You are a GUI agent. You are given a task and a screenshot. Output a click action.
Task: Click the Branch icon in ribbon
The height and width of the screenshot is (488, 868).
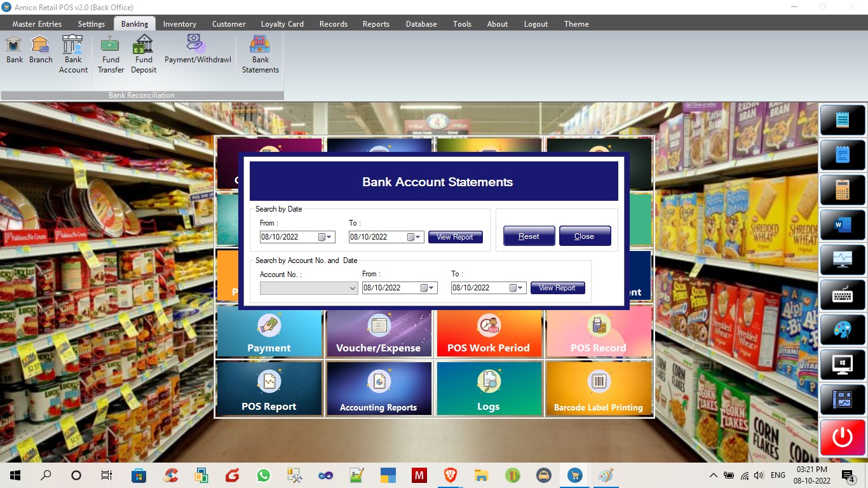(x=41, y=50)
